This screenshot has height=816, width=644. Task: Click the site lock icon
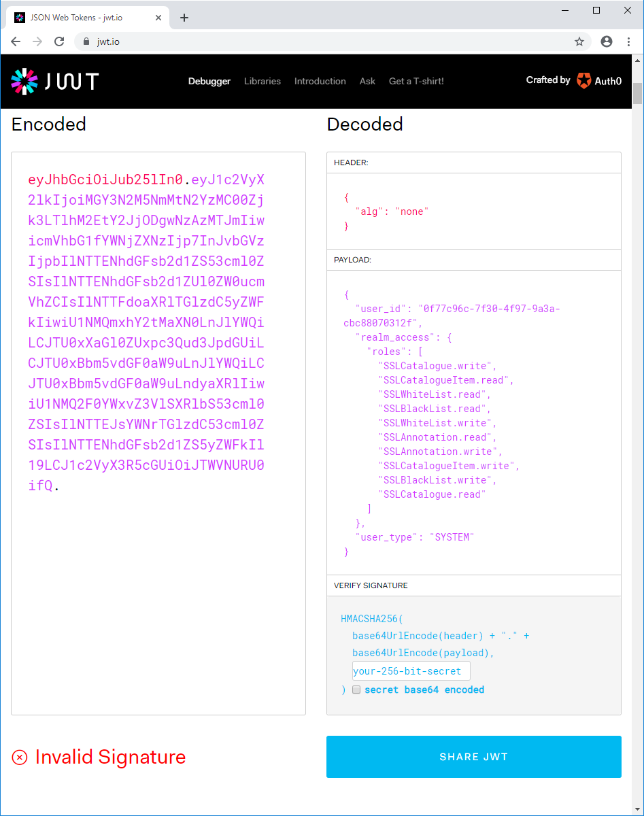86,41
